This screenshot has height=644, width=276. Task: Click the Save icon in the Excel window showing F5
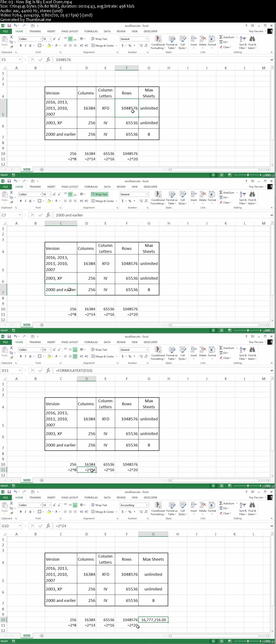[x=9, y=26]
